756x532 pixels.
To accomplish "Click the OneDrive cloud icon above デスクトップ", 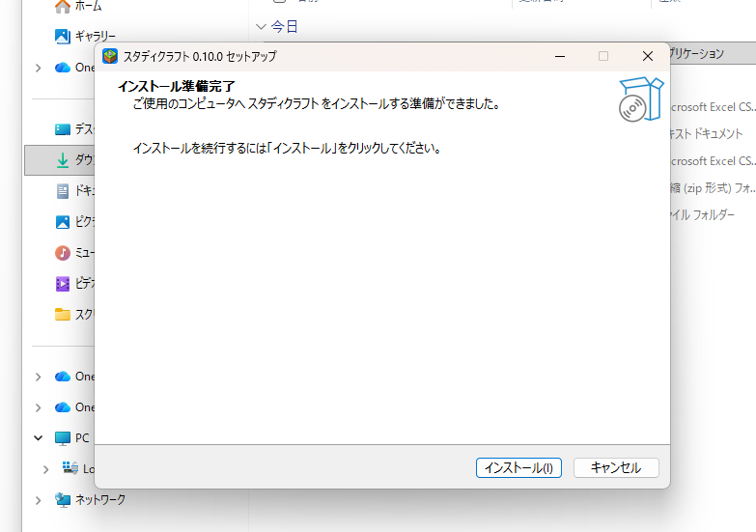I will (x=62, y=68).
